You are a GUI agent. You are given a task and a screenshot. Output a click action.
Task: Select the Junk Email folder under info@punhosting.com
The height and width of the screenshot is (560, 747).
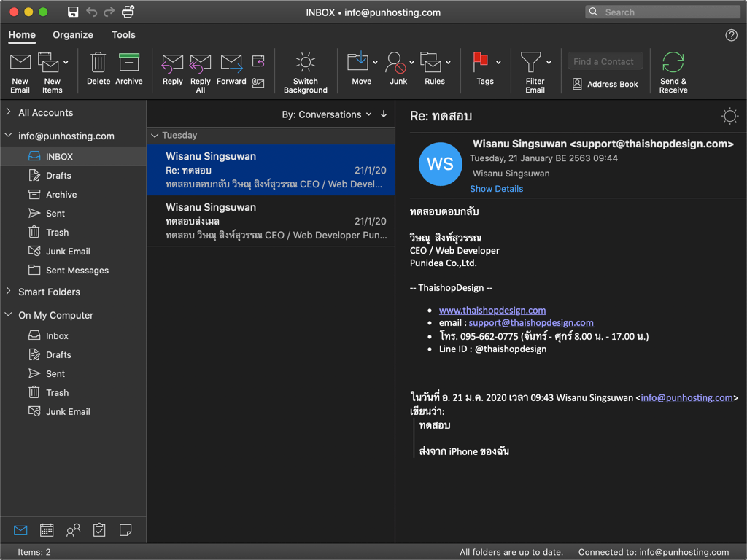[68, 252]
